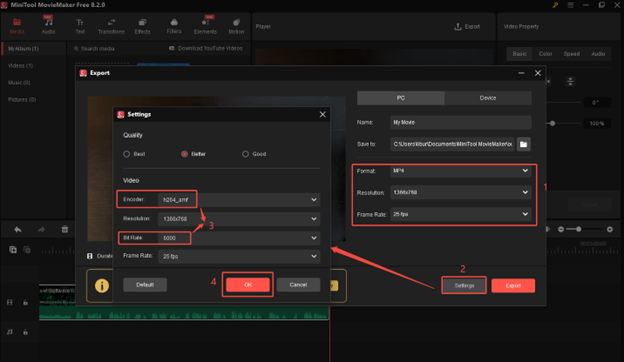Click the Settings button in Export dialog
The image size is (624, 362).
coord(464,286)
